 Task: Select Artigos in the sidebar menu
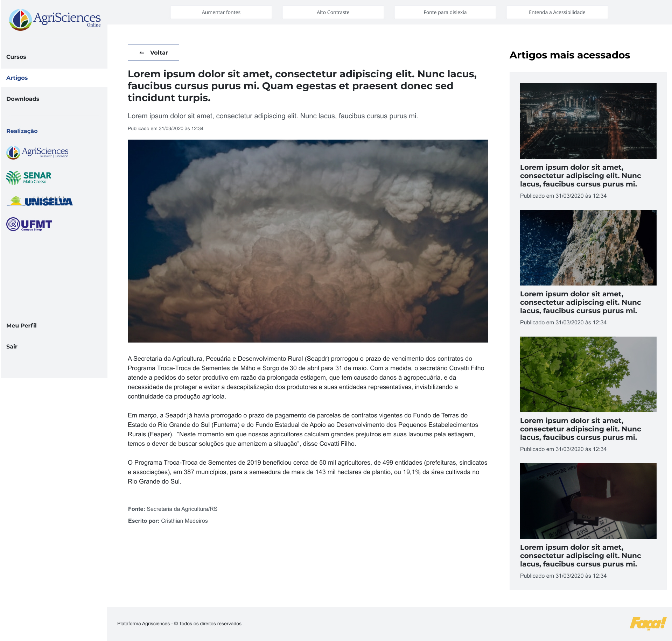(x=17, y=78)
